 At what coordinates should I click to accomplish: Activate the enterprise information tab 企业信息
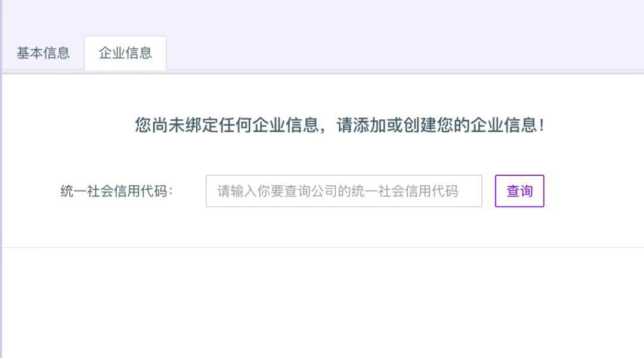tap(125, 53)
